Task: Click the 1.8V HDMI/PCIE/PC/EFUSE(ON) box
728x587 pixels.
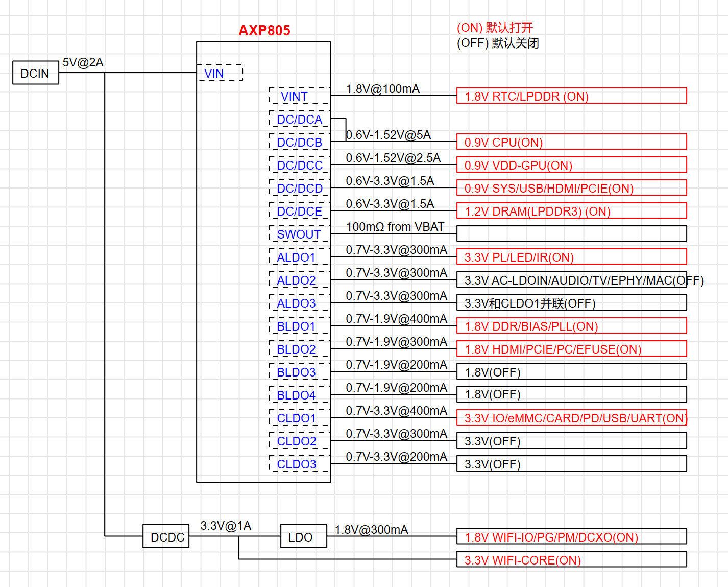Action: pyautogui.click(x=571, y=349)
